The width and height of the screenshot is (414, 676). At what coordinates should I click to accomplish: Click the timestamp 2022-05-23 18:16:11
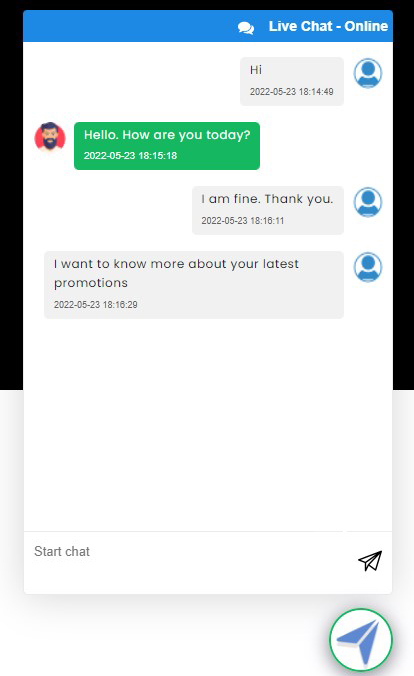243,221
